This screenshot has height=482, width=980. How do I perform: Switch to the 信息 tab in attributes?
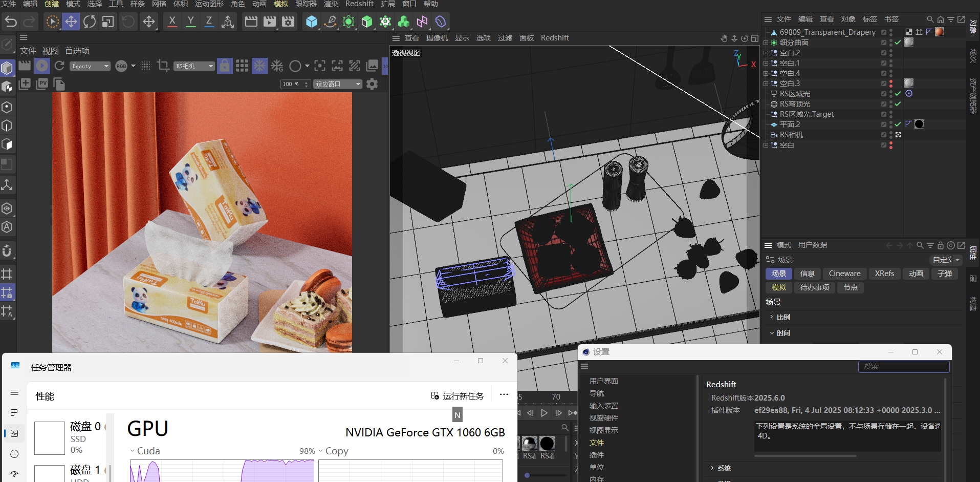click(x=807, y=274)
